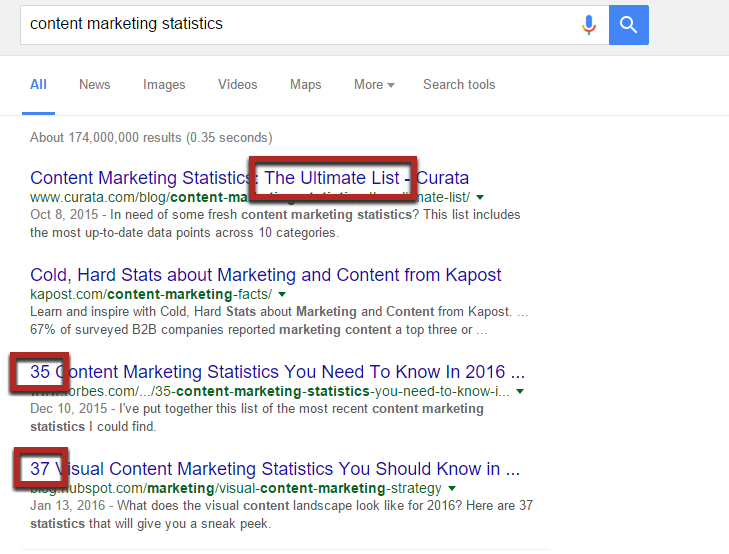Click the forbes.com 35-content-marketing-statistics URL
Image resolution: width=729 pixels, height=554 pixels.
tap(270, 391)
